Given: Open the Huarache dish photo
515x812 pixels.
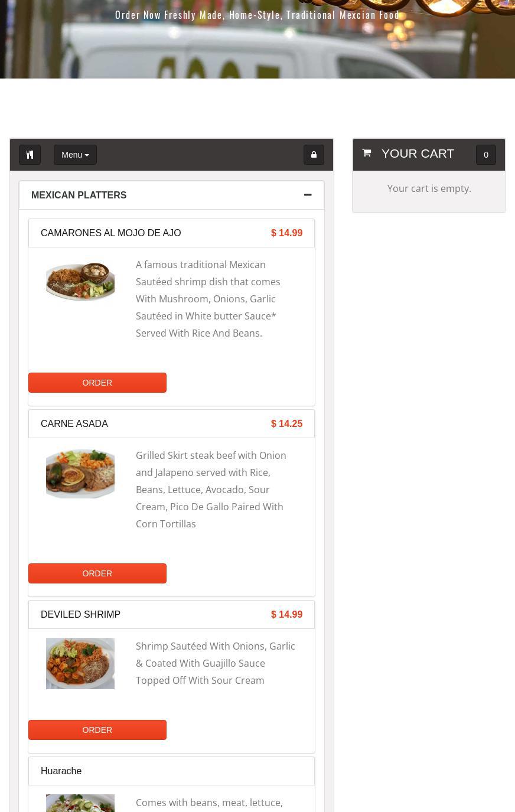Looking at the screenshot, I should (80, 804).
